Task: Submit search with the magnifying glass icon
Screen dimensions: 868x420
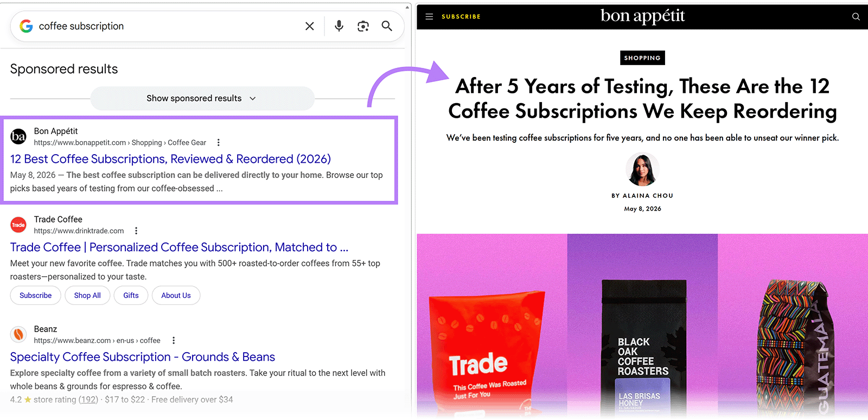Action: click(387, 26)
